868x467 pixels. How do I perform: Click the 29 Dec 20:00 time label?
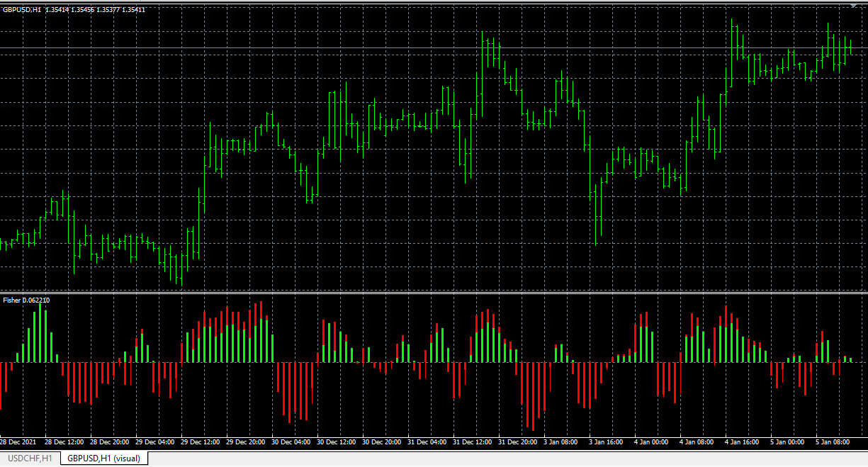(x=245, y=442)
